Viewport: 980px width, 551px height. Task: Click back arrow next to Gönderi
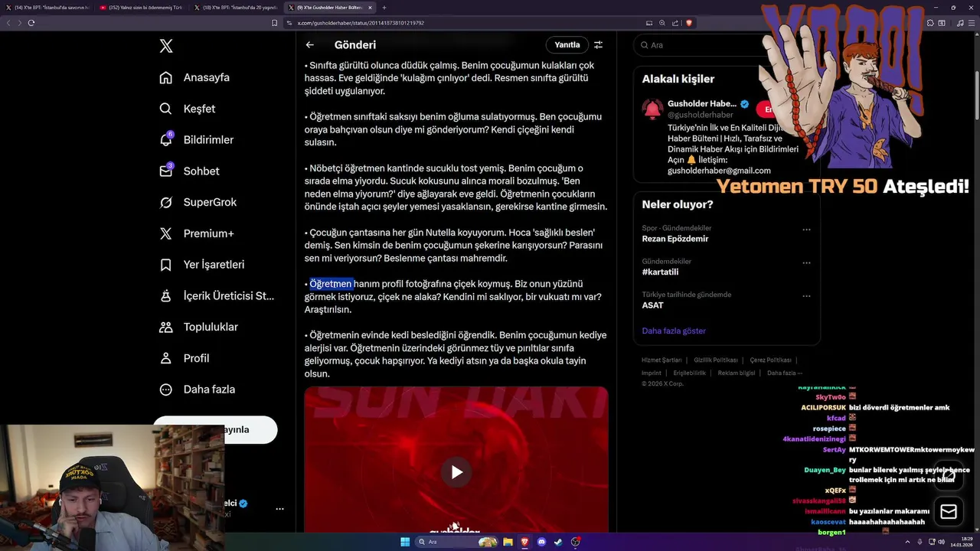point(309,45)
